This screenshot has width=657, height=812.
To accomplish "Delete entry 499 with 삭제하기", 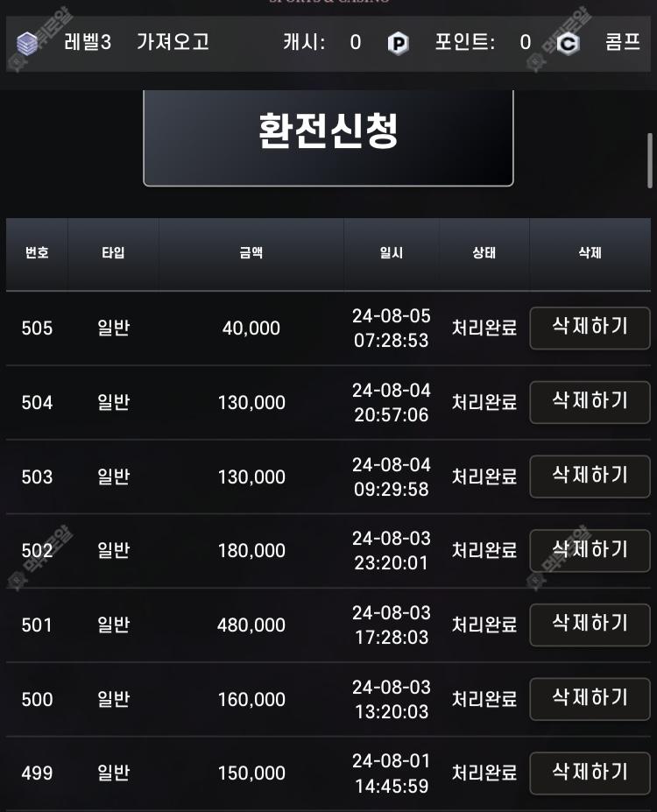I will tap(590, 773).
